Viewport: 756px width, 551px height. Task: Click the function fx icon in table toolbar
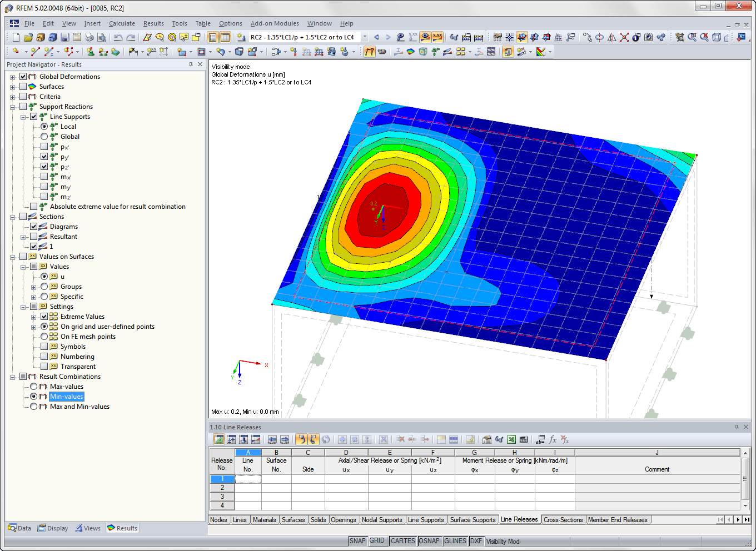(x=553, y=439)
